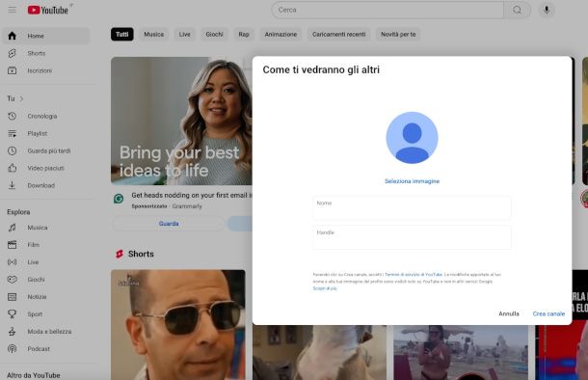588x380 pixels.
Task: Open Iscrizioni in the sidebar
Action: (46, 70)
